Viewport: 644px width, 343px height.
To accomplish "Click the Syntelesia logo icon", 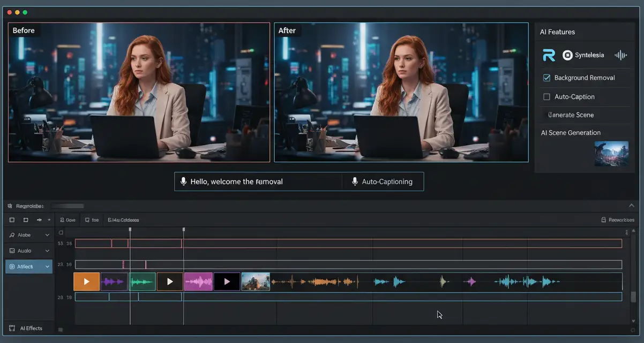I will coord(569,55).
